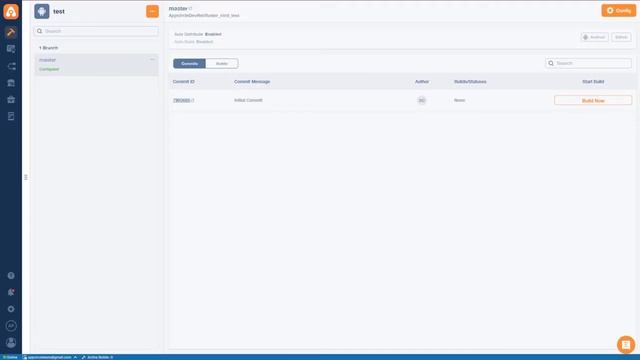Click the sidebar collapse handle
The height and width of the screenshot is (360, 640).
tap(26, 177)
